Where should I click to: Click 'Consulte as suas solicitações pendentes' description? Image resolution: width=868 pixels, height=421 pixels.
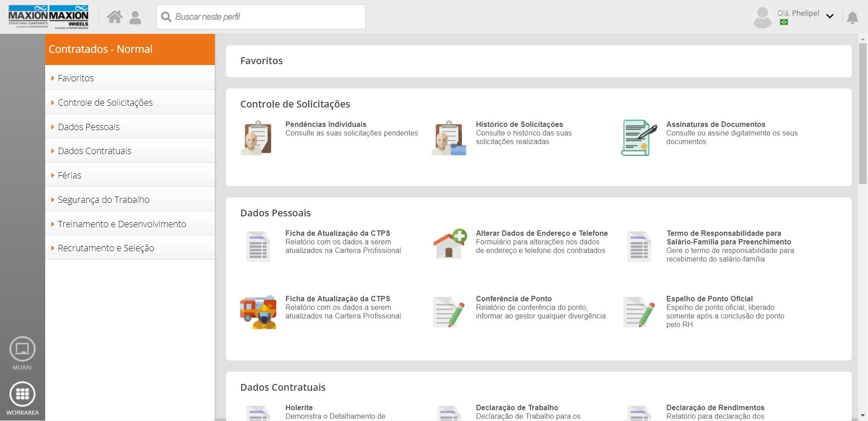pyautogui.click(x=352, y=133)
